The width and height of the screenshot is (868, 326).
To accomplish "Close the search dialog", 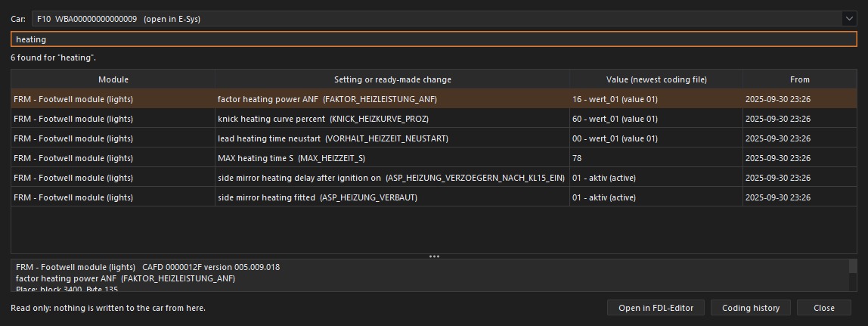I will pos(823,308).
